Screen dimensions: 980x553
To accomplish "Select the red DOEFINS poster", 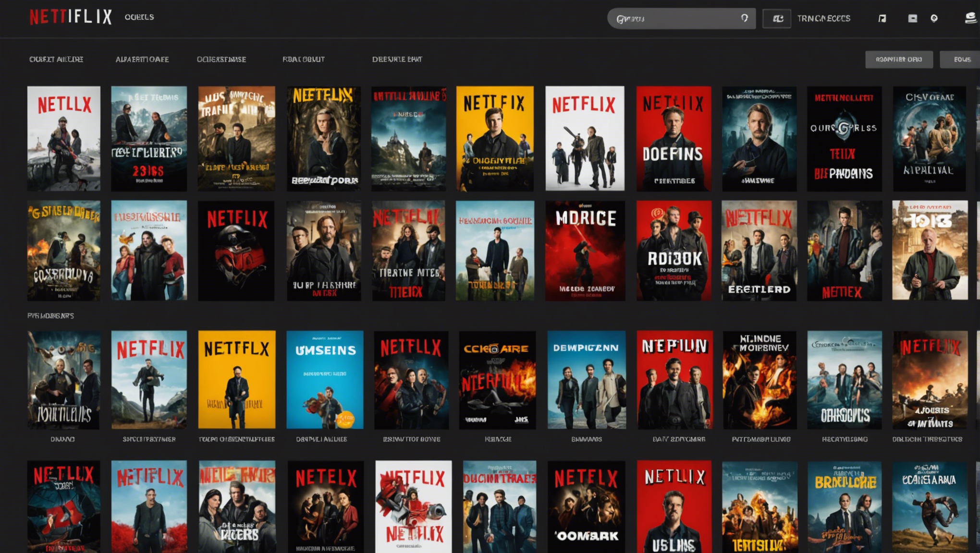I will coord(674,138).
